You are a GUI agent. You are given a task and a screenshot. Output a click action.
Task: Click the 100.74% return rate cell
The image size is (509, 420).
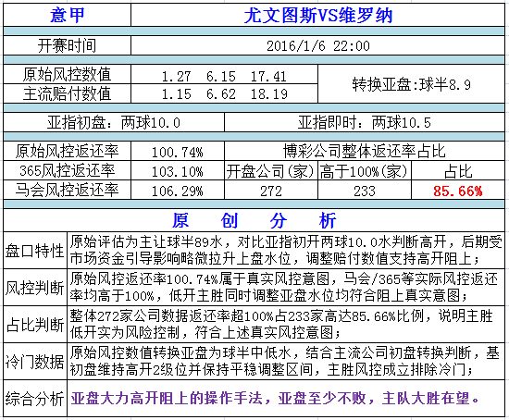tap(178, 151)
